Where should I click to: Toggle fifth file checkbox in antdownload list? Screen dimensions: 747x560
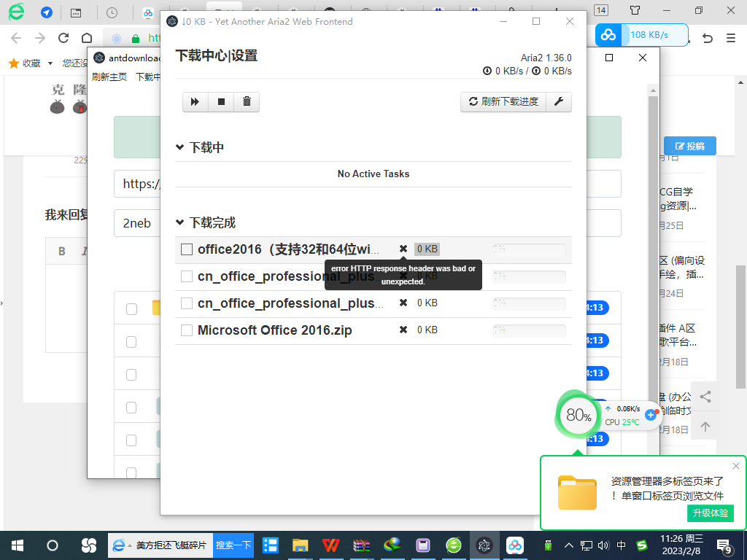[131, 440]
